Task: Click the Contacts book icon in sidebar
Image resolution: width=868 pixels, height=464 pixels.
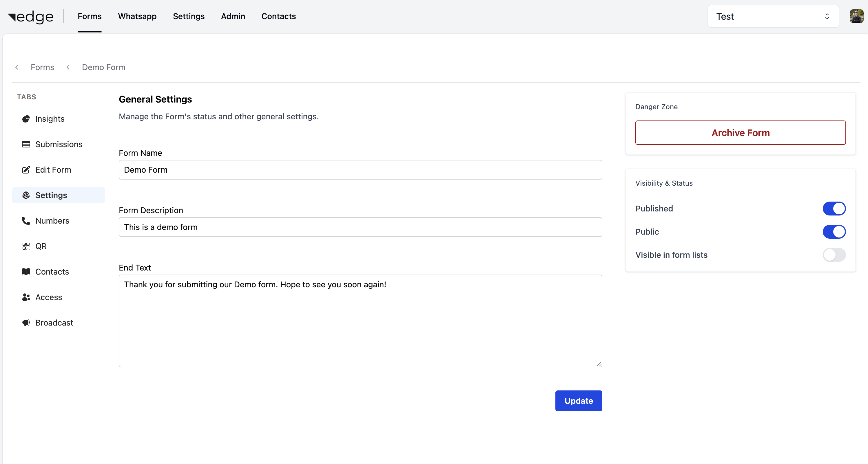Action: (26, 272)
